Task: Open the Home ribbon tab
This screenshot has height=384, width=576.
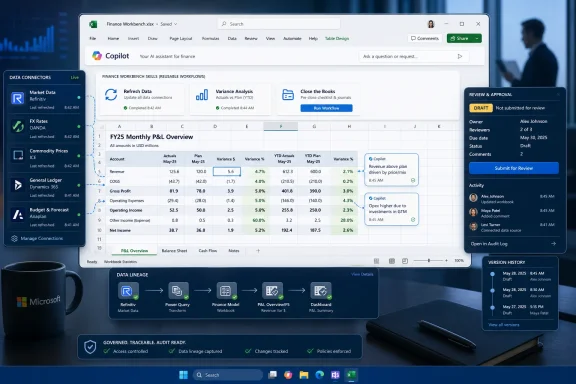Action: tap(113, 39)
